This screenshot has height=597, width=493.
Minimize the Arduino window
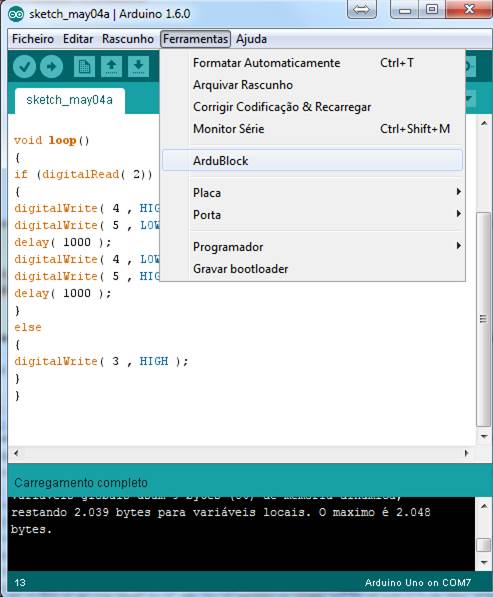pyautogui.click(x=404, y=9)
